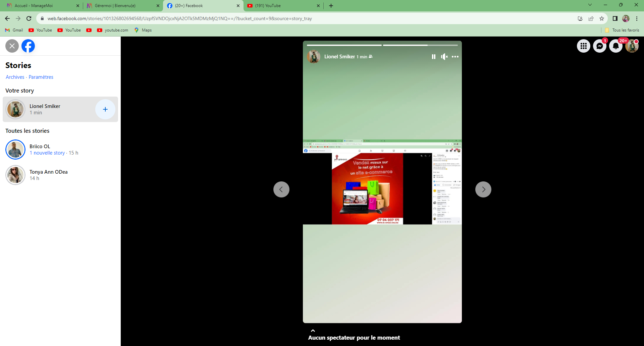This screenshot has width=644, height=346.
Task: Open the Archives link
Action: pyautogui.click(x=15, y=77)
